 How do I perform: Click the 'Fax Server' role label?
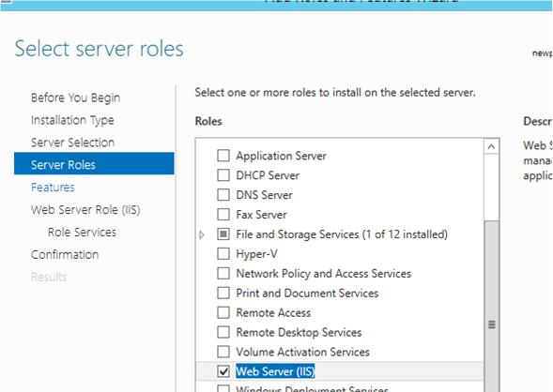(x=261, y=215)
